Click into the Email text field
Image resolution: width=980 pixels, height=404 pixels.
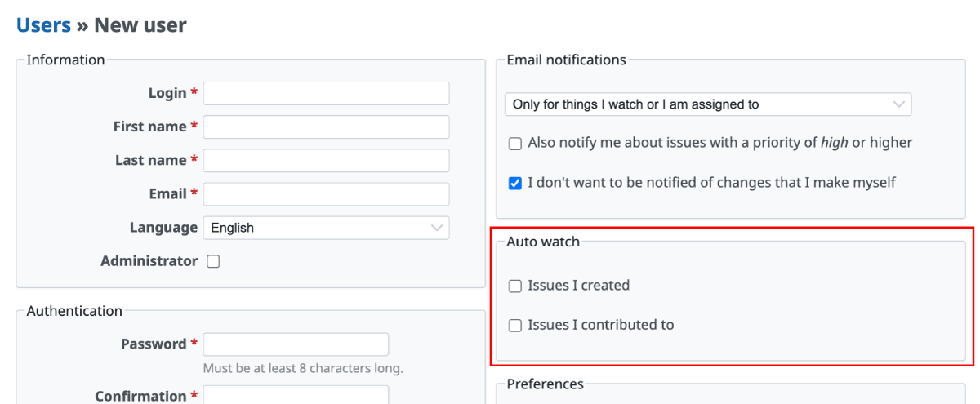click(x=326, y=194)
